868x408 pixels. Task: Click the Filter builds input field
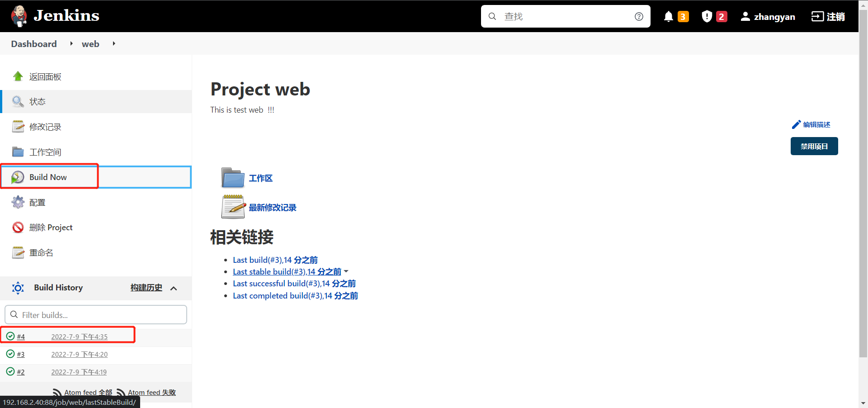click(96, 315)
